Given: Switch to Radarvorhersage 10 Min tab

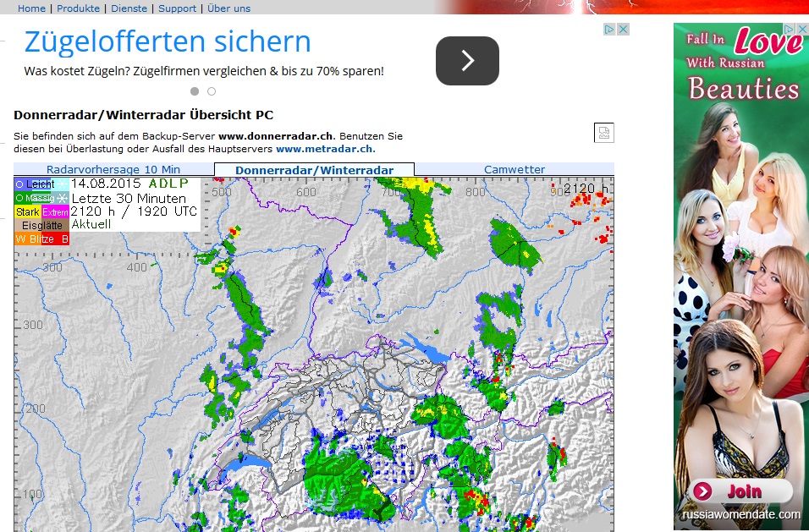Looking at the screenshot, I should (113, 170).
